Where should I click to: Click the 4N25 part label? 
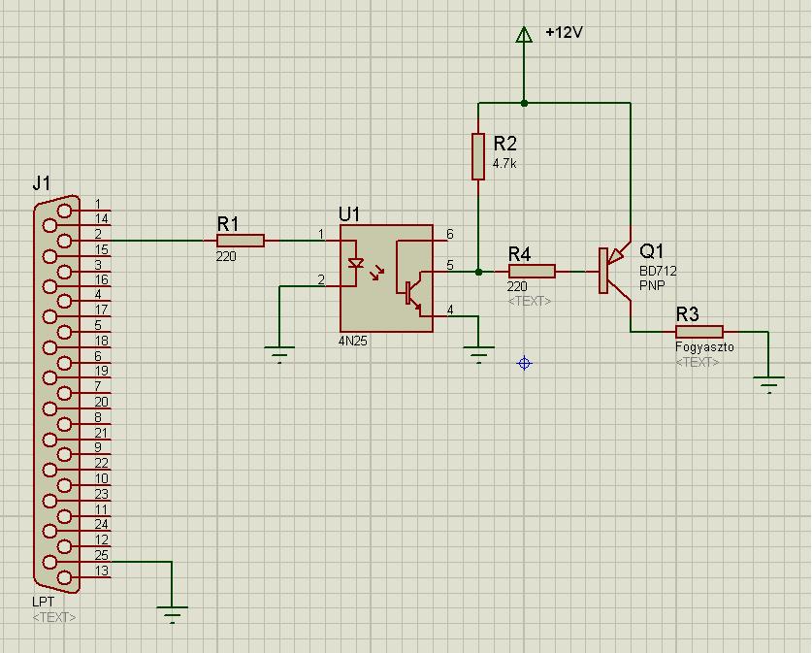pyautogui.click(x=353, y=342)
